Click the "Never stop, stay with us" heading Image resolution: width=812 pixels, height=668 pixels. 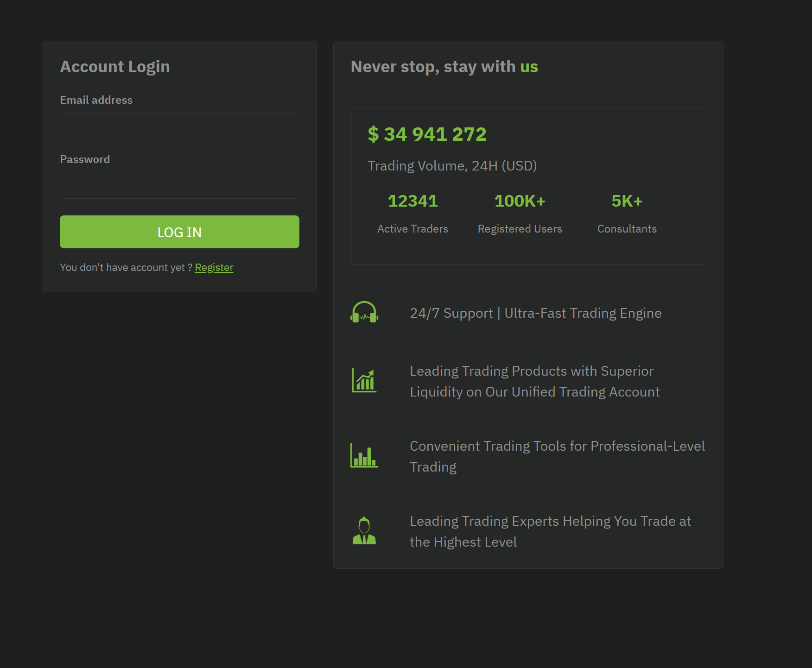[x=444, y=67]
